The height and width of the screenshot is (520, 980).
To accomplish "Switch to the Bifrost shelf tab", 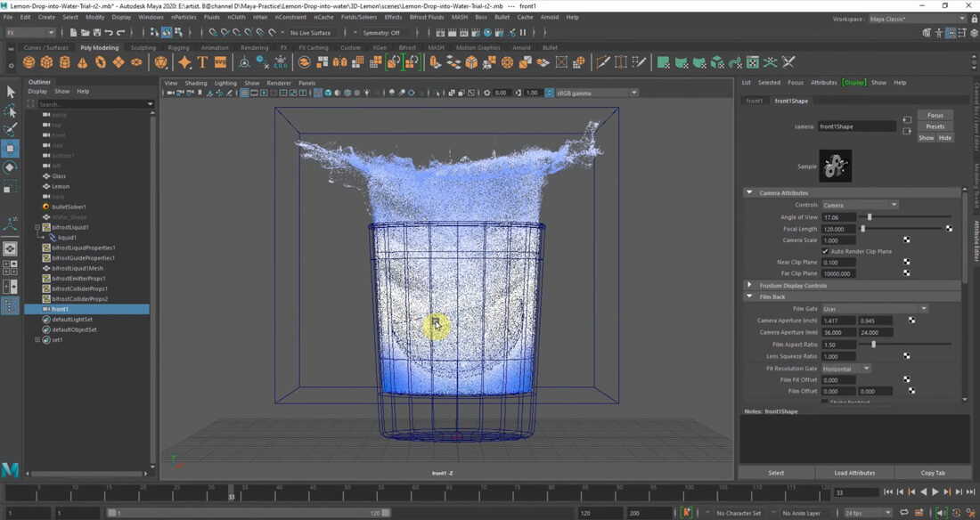I will point(407,47).
